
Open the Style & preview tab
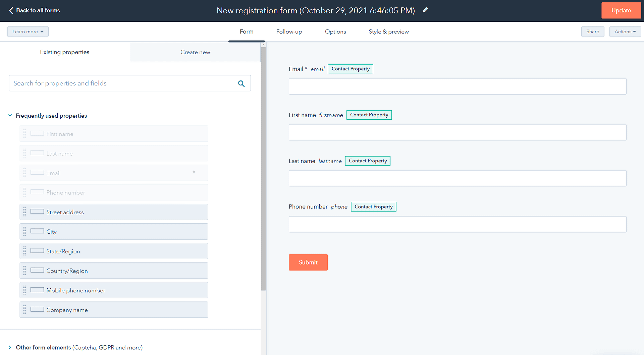pos(388,32)
